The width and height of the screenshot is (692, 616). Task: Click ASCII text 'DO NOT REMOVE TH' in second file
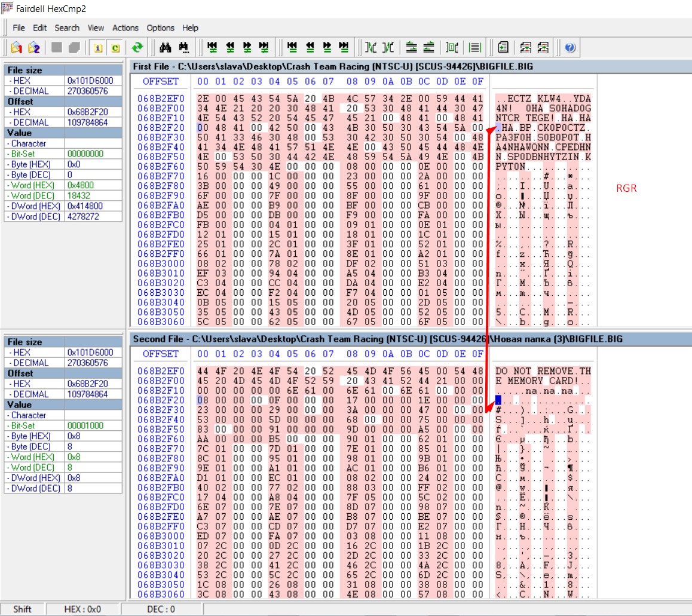pos(543,371)
